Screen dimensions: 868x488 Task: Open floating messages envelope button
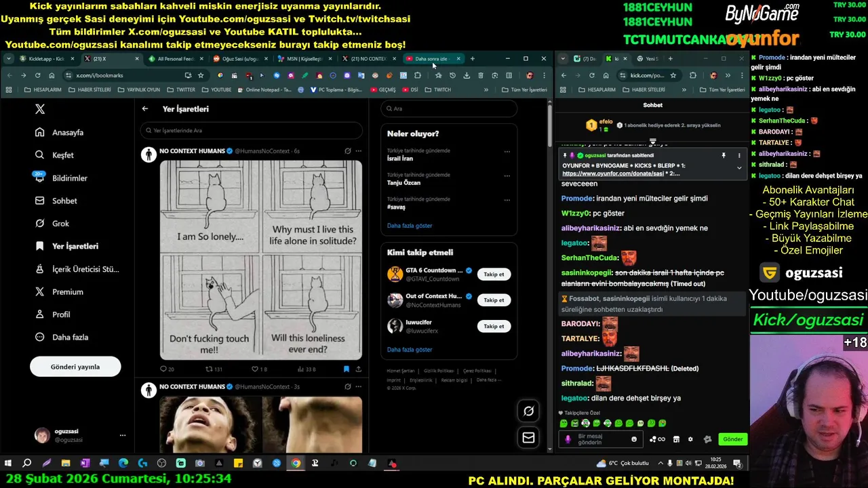pyautogui.click(x=528, y=438)
